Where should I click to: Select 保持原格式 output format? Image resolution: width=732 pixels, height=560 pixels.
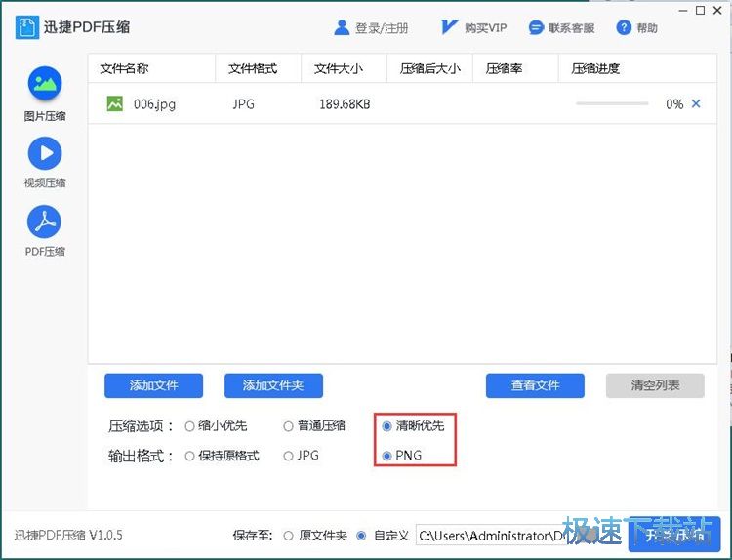coord(189,456)
